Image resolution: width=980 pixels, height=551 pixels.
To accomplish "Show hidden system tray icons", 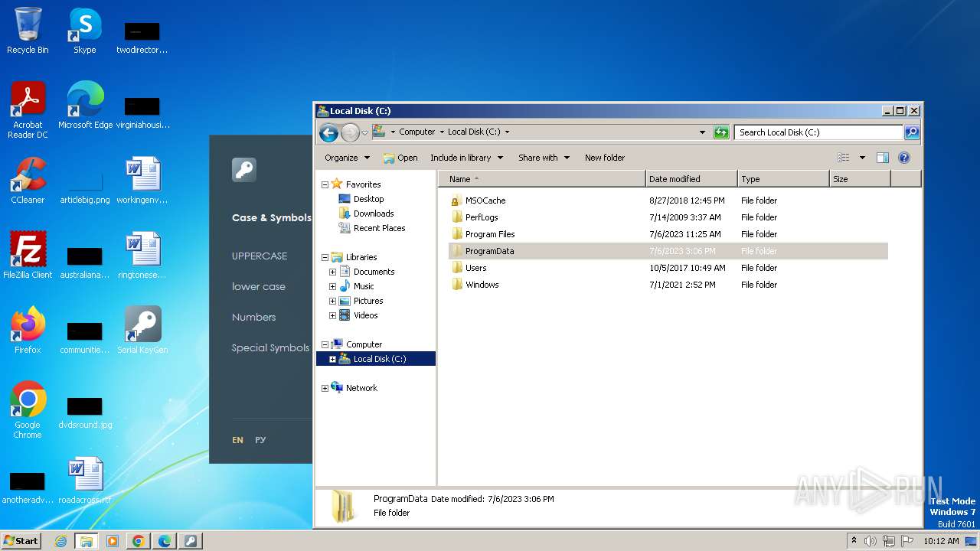I will pos(854,541).
